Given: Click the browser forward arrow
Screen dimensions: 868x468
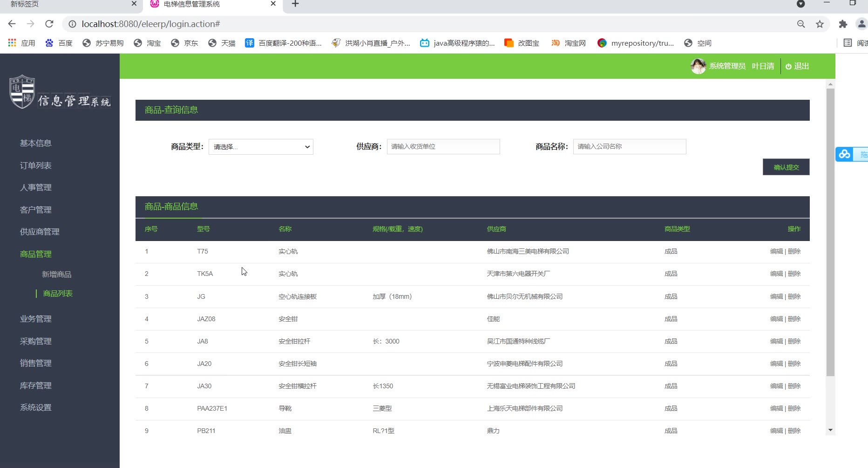Looking at the screenshot, I should (31, 24).
